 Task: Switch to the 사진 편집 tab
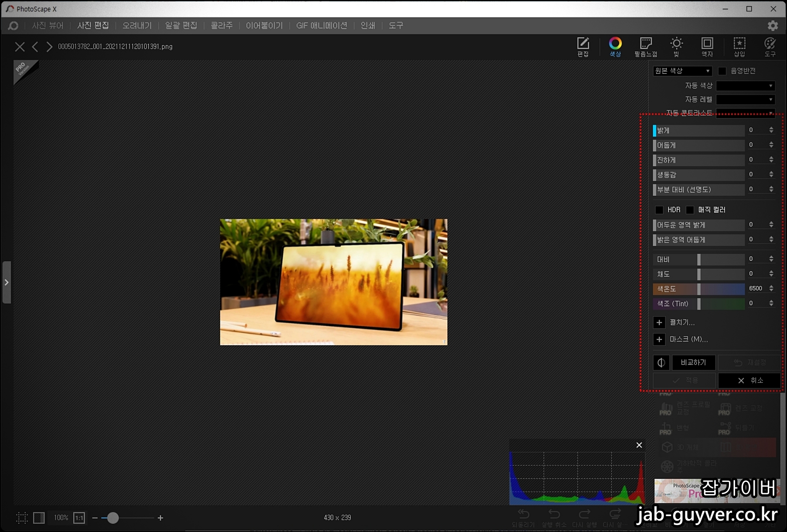pos(93,26)
